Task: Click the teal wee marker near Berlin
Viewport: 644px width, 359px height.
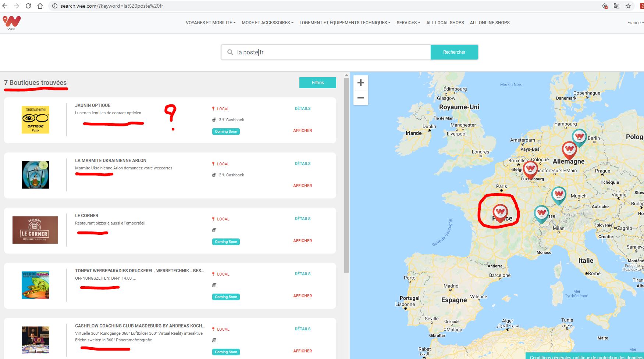Action: (x=579, y=137)
